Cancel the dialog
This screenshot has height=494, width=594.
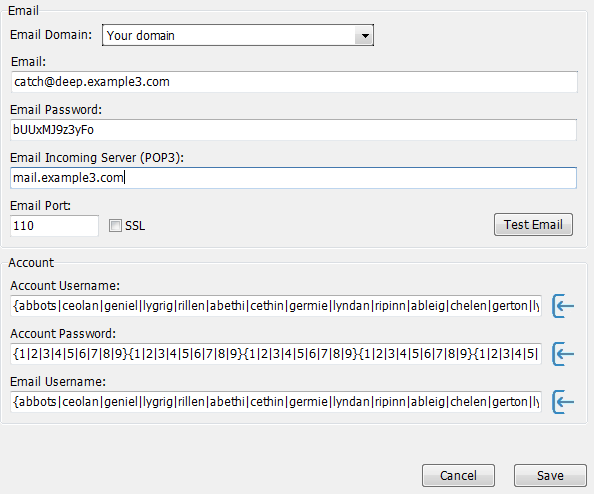point(458,475)
